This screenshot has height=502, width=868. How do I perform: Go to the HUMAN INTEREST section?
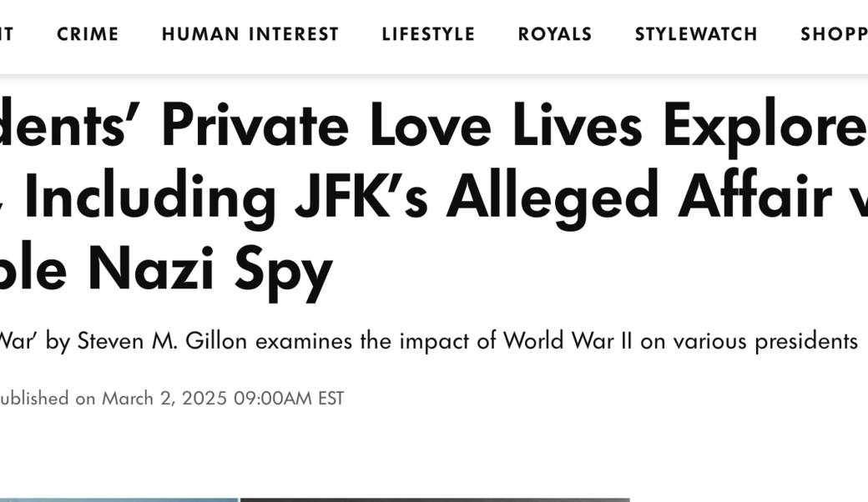coord(250,34)
